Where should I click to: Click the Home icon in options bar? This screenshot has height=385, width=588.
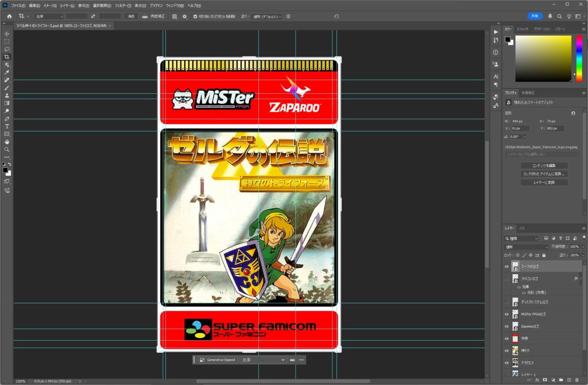9,17
